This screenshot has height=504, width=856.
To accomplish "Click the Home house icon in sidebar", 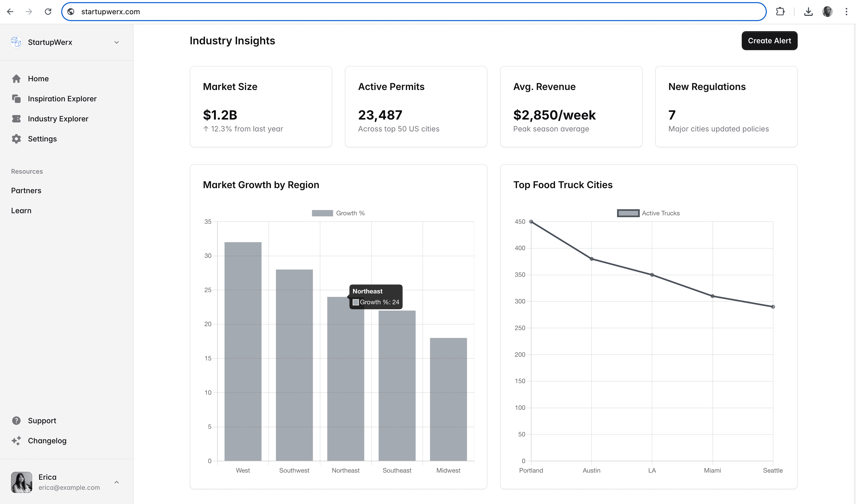I will click(16, 79).
